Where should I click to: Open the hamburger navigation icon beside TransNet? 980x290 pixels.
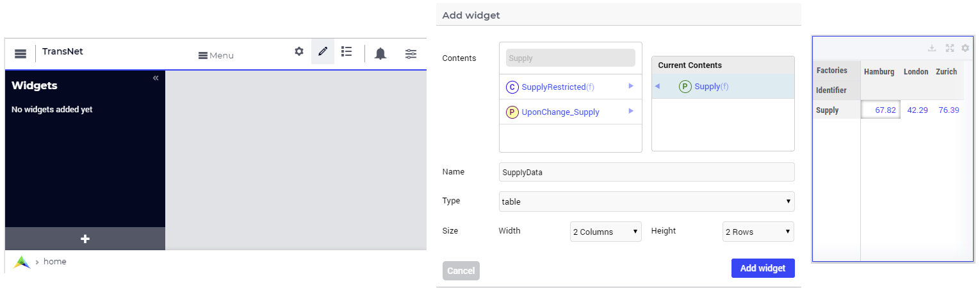[20, 54]
